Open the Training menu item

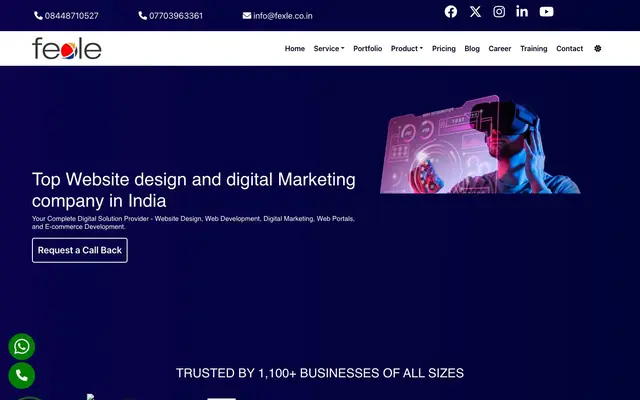point(533,49)
